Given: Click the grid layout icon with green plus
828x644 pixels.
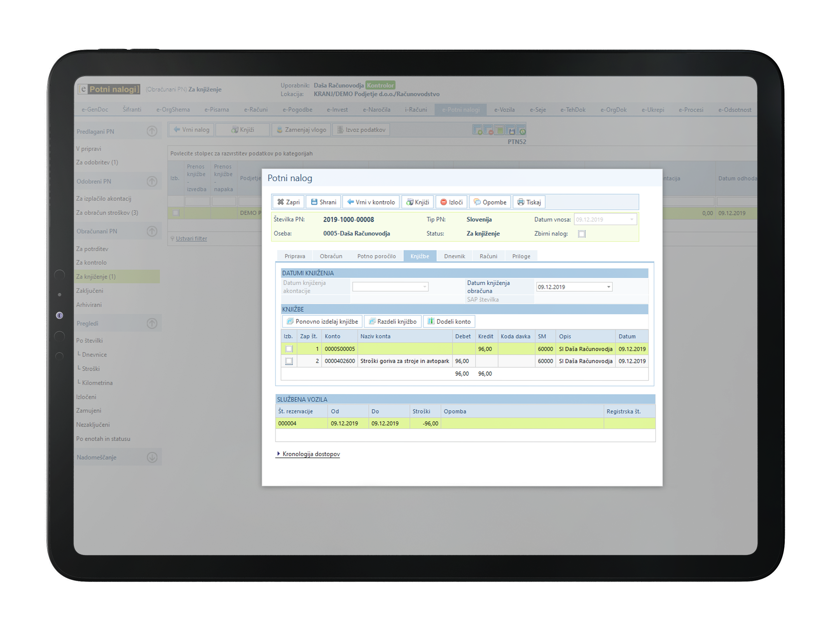Looking at the screenshot, I should pyautogui.click(x=477, y=130).
